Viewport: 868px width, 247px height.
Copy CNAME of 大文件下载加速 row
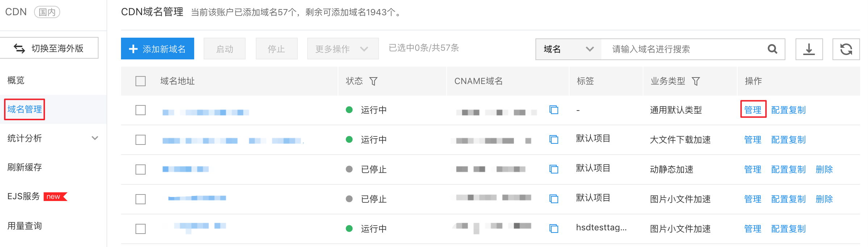(x=554, y=139)
